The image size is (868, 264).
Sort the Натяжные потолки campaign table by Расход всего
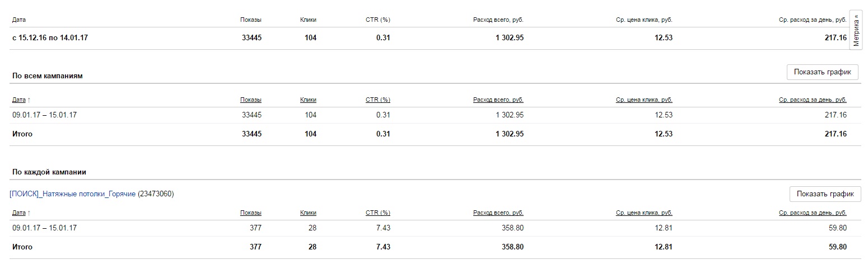click(x=498, y=213)
